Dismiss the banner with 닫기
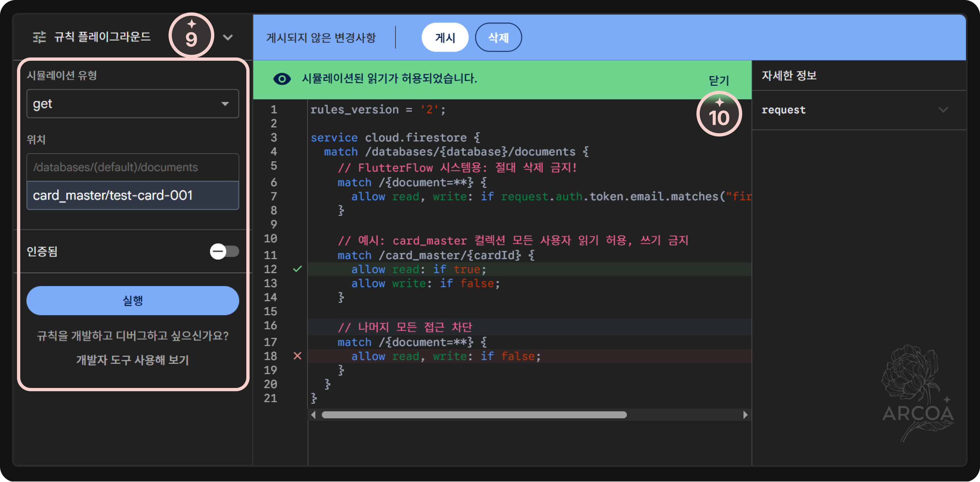The width and height of the screenshot is (980, 482). coord(718,80)
